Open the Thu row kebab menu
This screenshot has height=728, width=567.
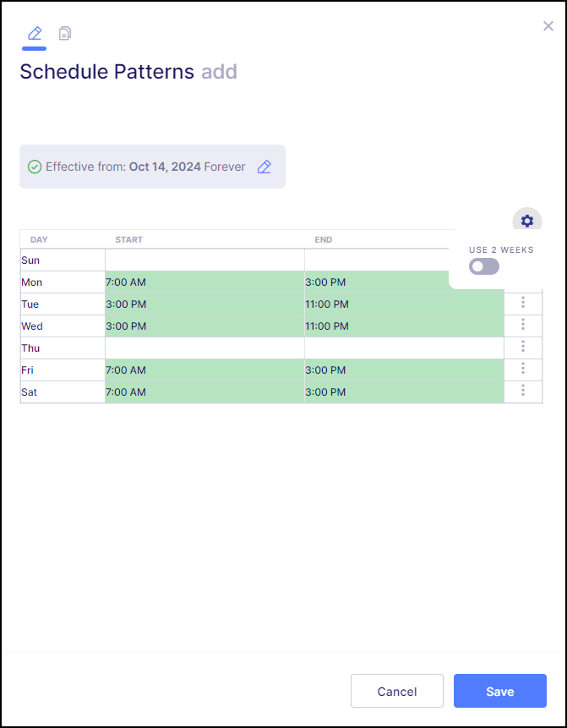click(x=523, y=348)
